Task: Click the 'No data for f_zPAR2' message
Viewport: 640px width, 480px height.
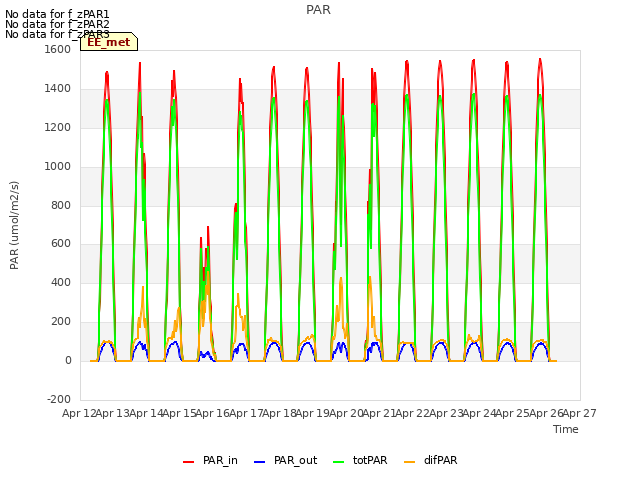Action: (57, 24)
